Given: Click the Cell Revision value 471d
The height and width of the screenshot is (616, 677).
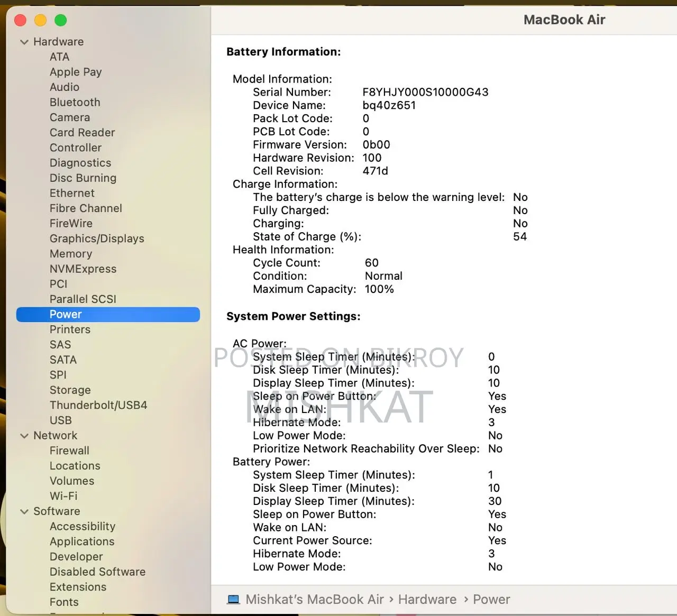Looking at the screenshot, I should coord(375,171).
